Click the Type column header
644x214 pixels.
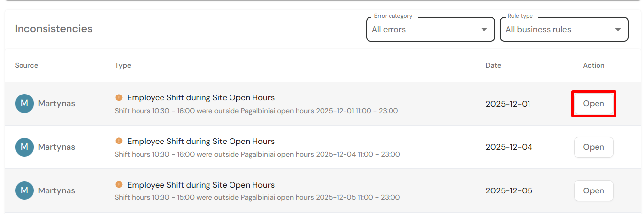click(123, 65)
